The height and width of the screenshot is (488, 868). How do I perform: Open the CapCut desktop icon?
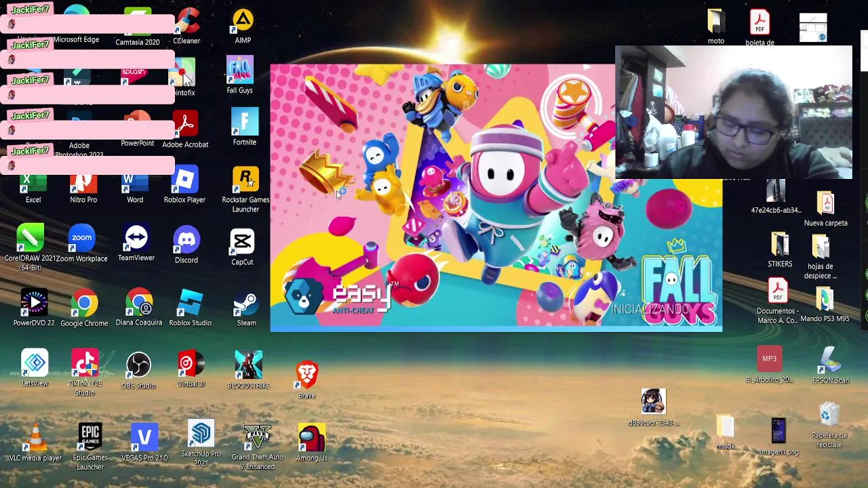242,247
